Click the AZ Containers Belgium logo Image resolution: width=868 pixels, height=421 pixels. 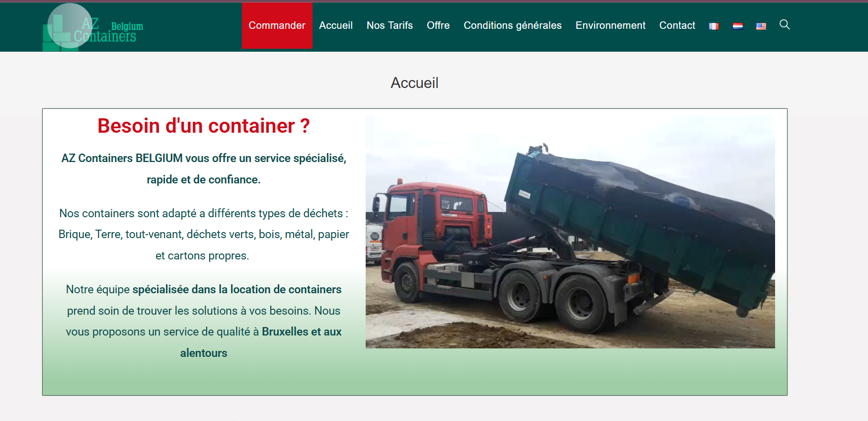click(93, 27)
